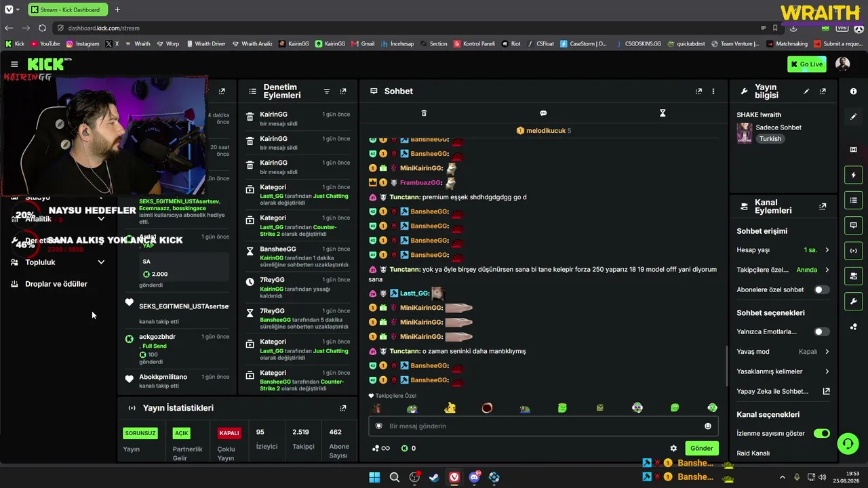The width and height of the screenshot is (868, 488).
Task: Open Yavaş mod setting chevron
Action: pos(827,352)
